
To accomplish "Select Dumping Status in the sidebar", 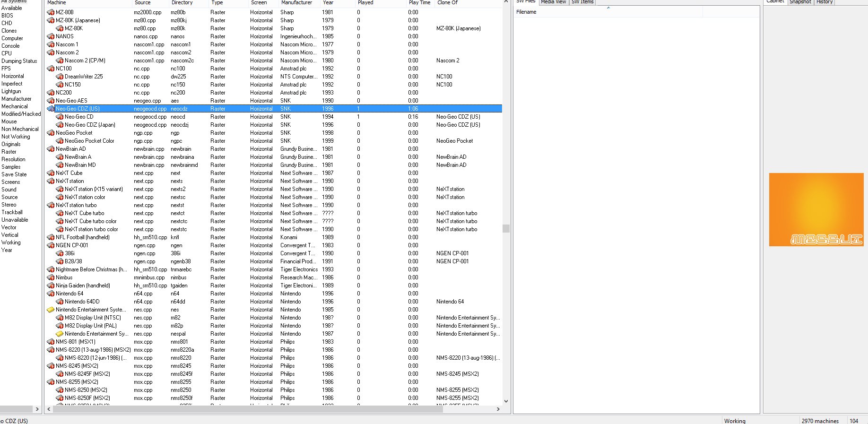I will [x=19, y=61].
